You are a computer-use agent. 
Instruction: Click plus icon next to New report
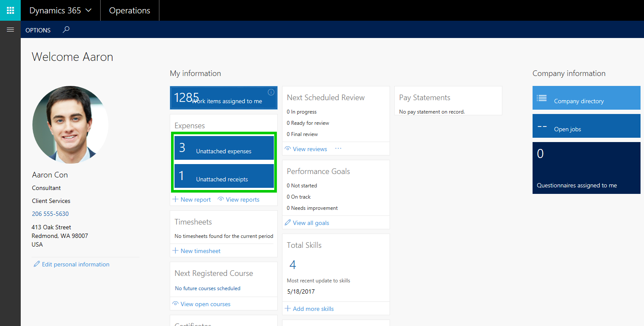click(175, 199)
